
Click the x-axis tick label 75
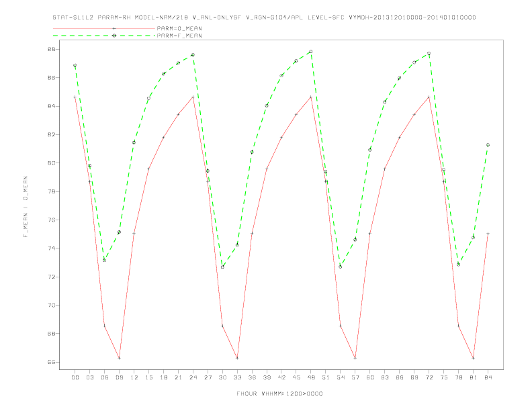pos(444,377)
